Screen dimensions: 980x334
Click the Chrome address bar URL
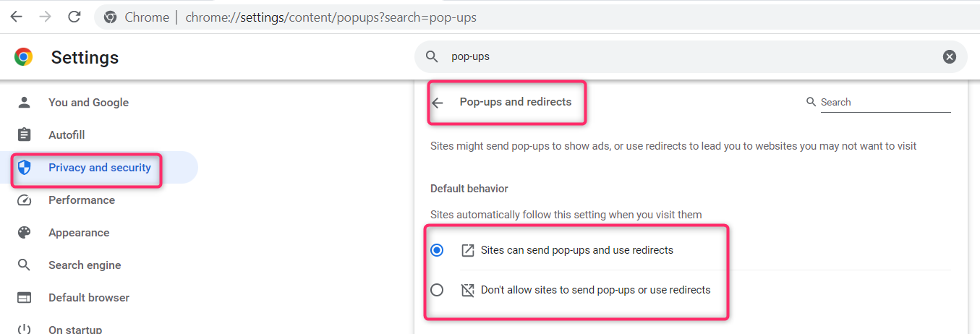point(331,17)
